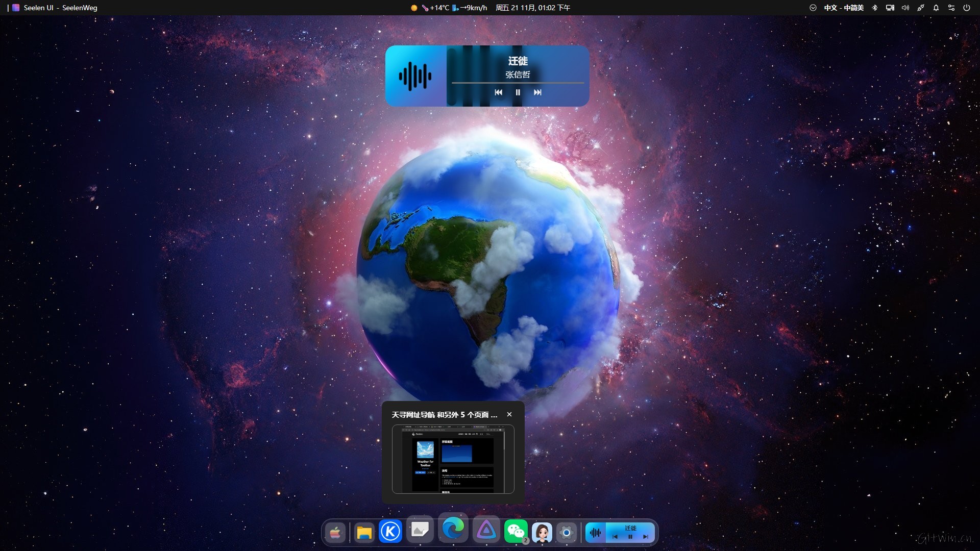Skip to next track in media widget
Viewport: 980px width, 551px height.
537,92
